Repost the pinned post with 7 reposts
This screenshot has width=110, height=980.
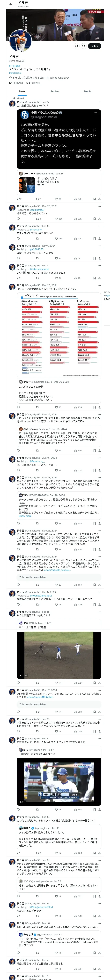tap(37, 199)
